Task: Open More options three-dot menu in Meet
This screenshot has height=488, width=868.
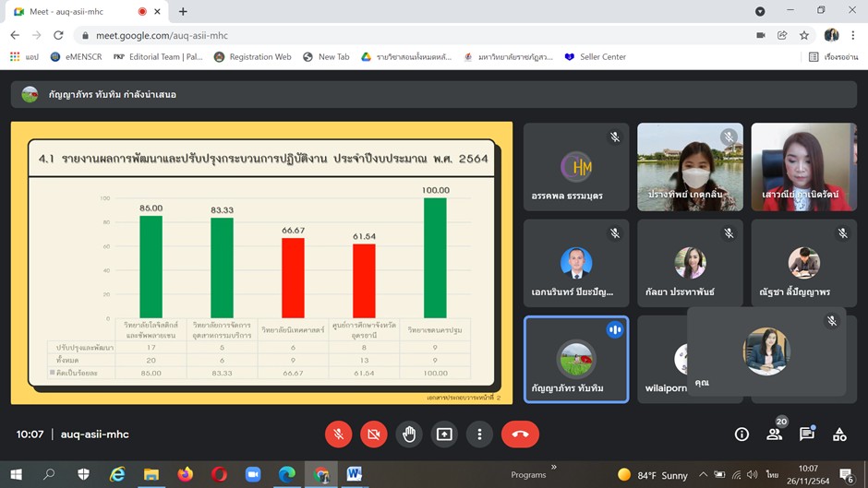Action: [x=479, y=434]
